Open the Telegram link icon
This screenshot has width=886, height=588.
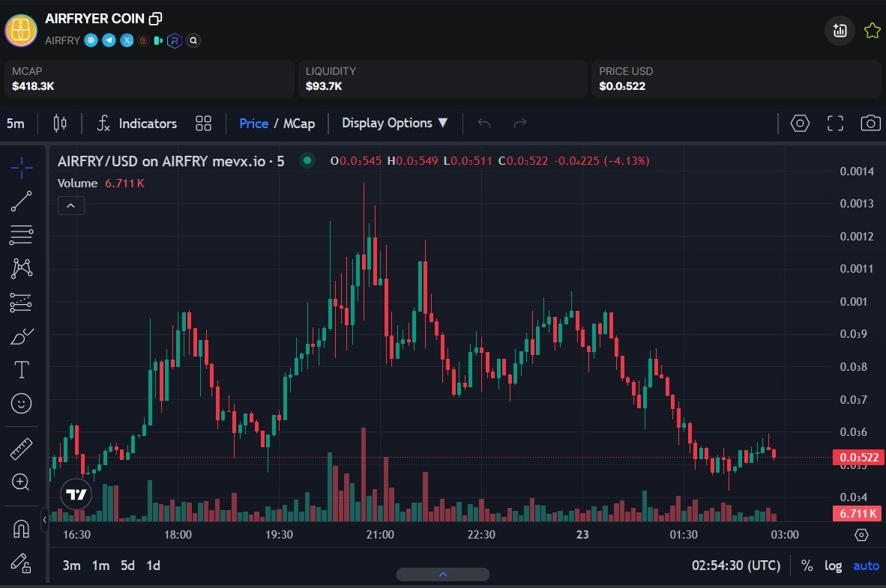pos(109,40)
